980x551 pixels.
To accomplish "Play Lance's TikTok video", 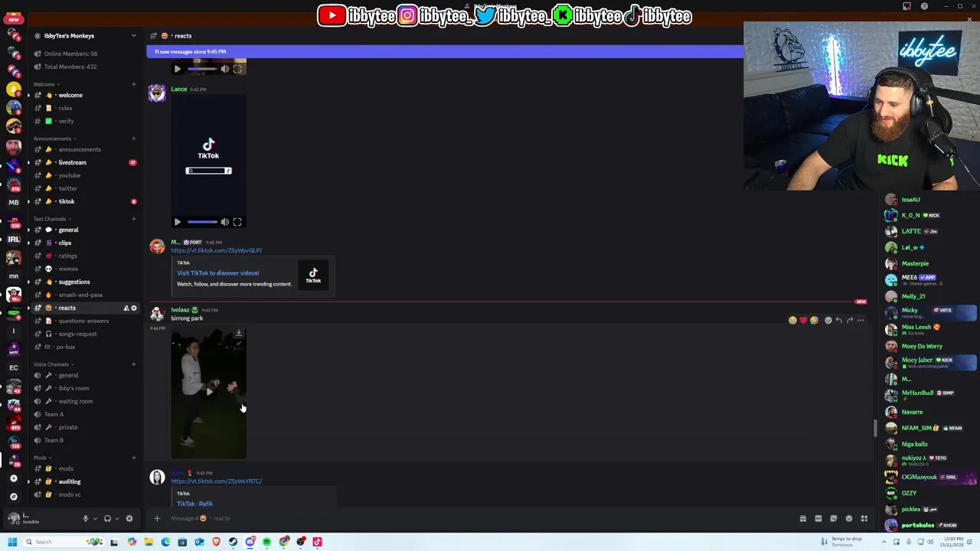I will pos(178,222).
